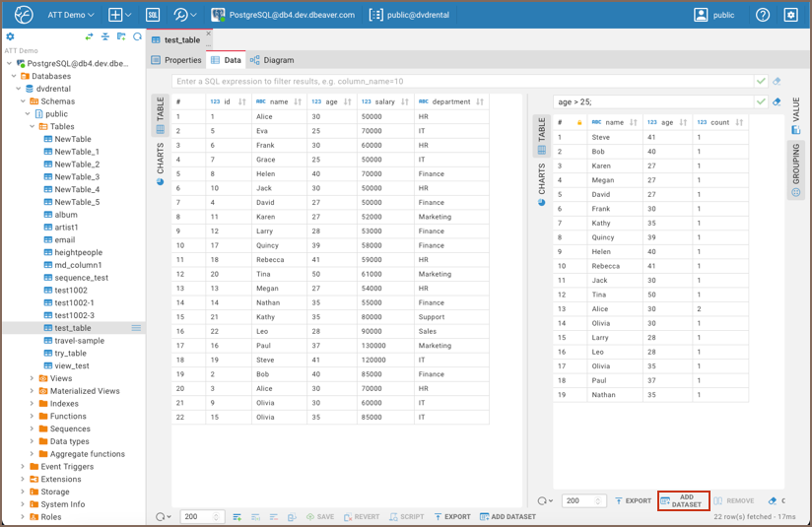Clear the grouping panel filter with eraser

777,101
